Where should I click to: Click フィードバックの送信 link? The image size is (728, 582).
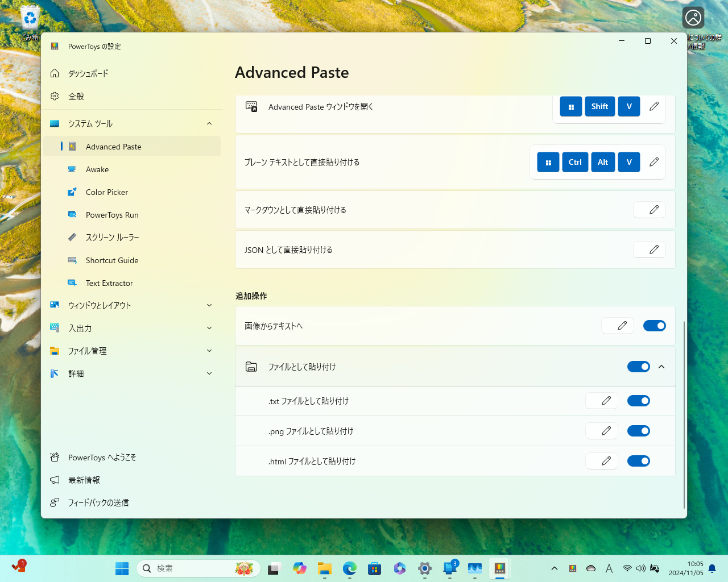point(132,503)
